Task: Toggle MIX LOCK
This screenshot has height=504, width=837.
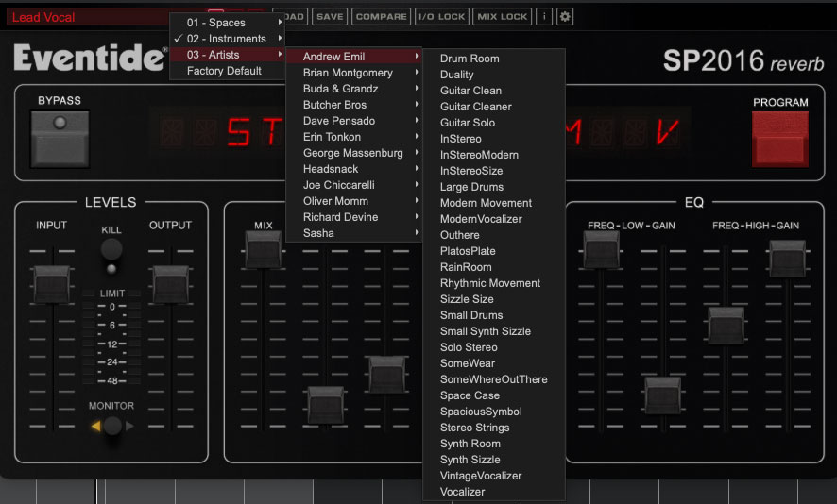Action: coord(503,17)
